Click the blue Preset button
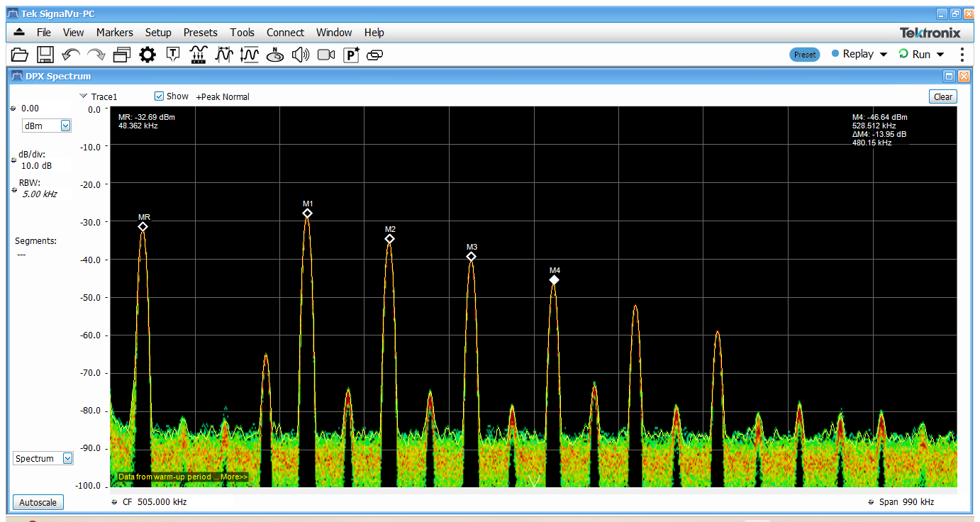Viewport: 980px width, 522px height. (x=805, y=55)
